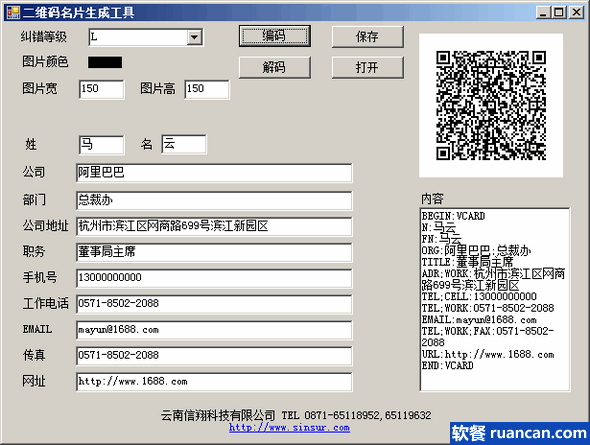Click the 内容 label above the text box

(x=432, y=199)
